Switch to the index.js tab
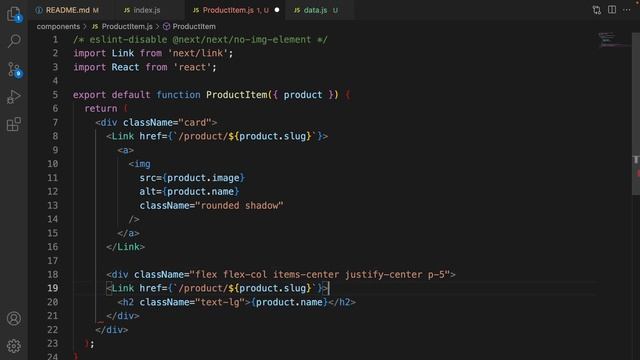 (x=147, y=10)
